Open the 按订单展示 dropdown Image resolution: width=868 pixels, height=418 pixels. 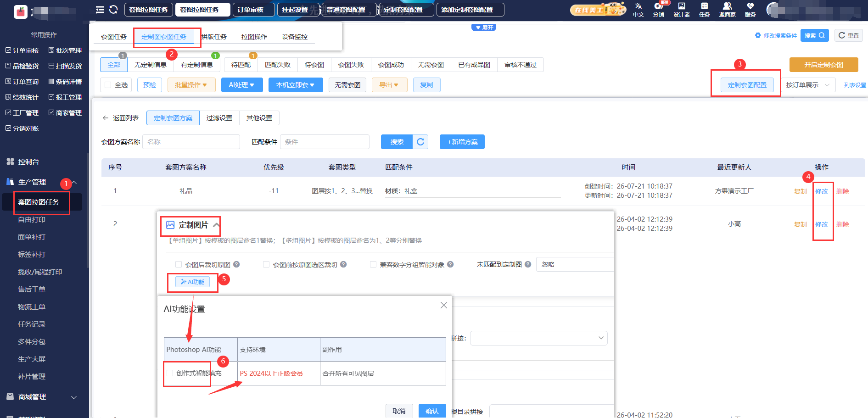click(x=808, y=85)
